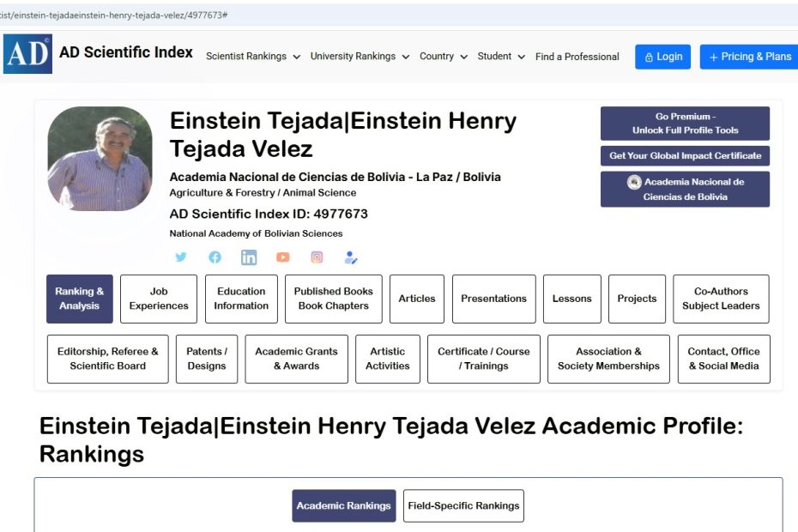Expand the Country dropdown
The image size is (798, 532).
pyautogui.click(x=443, y=57)
